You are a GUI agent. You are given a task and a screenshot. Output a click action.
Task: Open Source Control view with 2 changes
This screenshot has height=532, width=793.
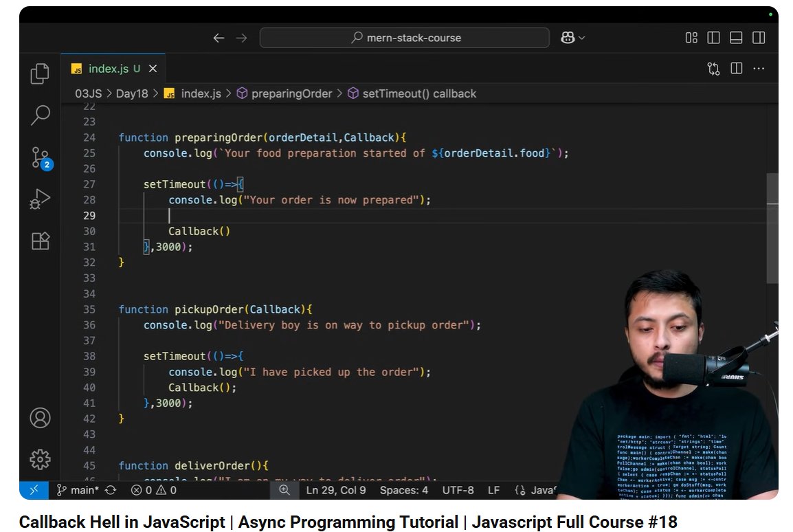[x=41, y=158]
